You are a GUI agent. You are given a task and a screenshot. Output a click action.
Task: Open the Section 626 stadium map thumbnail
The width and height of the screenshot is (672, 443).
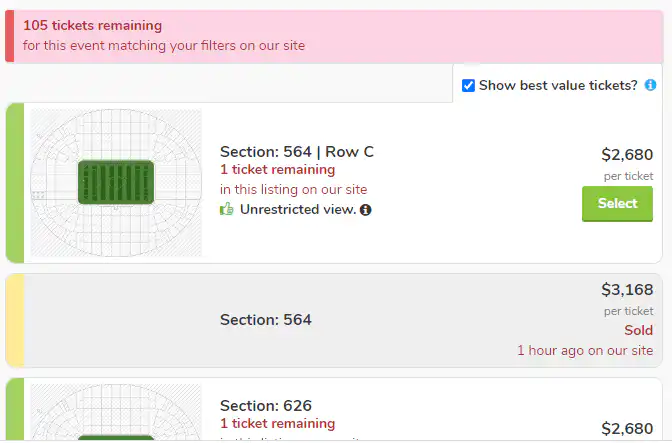(116, 412)
